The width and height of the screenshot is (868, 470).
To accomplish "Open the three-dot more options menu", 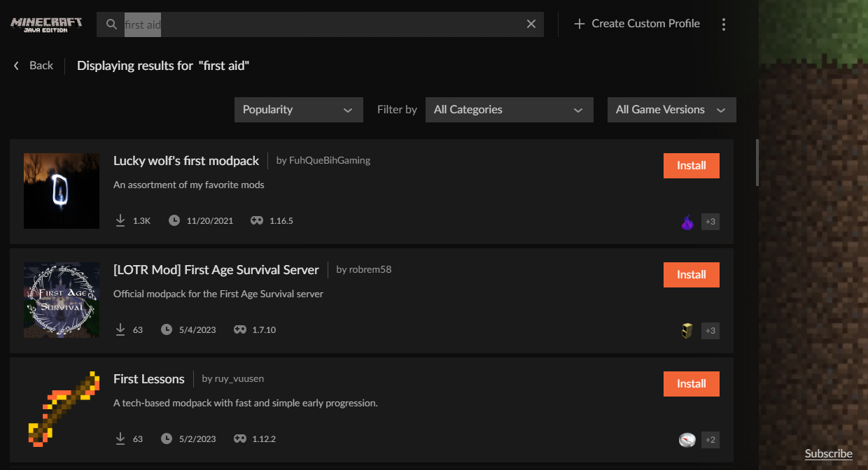I will click(724, 24).
